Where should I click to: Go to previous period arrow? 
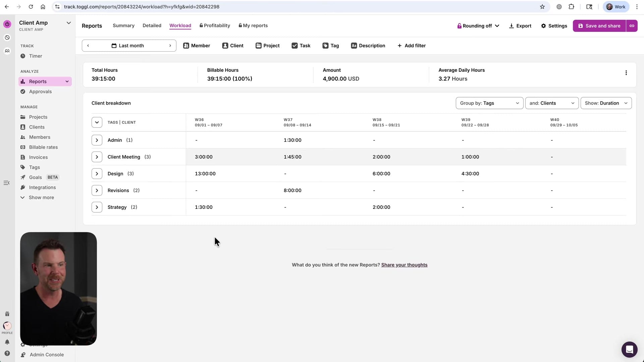(x=88, y=46)
